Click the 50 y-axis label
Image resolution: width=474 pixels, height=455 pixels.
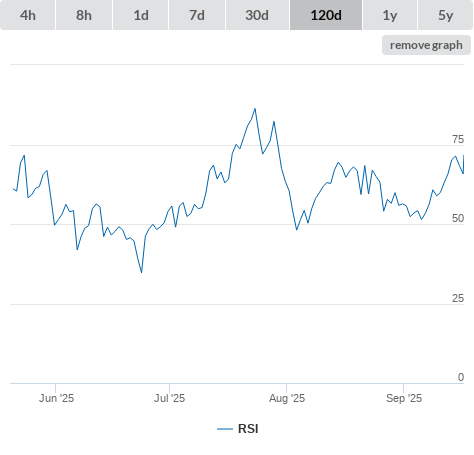(458, 218)
